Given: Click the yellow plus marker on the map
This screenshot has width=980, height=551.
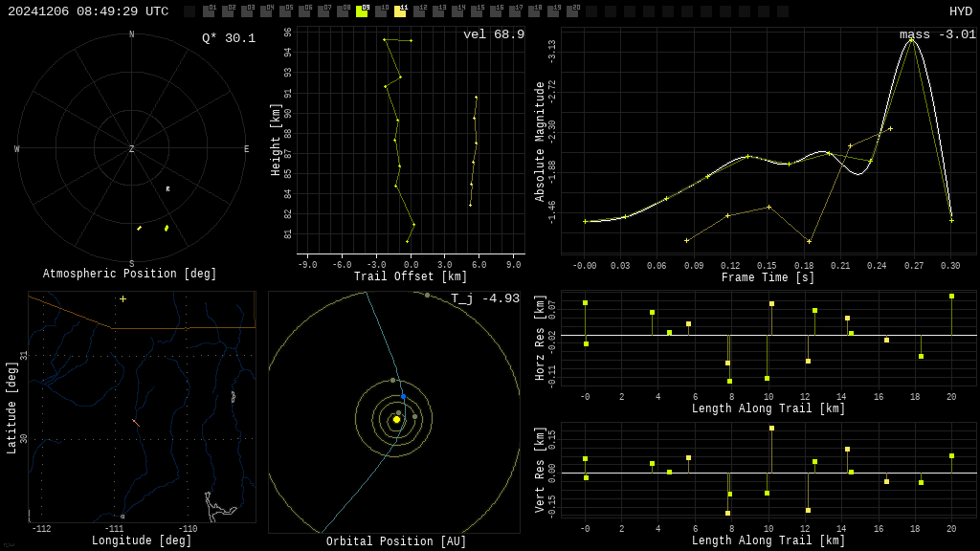Looking at the screenshot, I should tap(122, 299).
